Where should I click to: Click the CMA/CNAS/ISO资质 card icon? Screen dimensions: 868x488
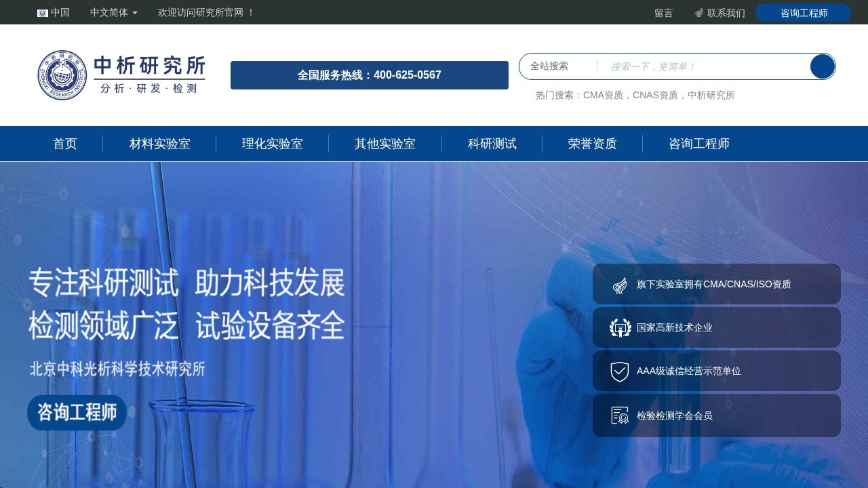click(620, 285)
